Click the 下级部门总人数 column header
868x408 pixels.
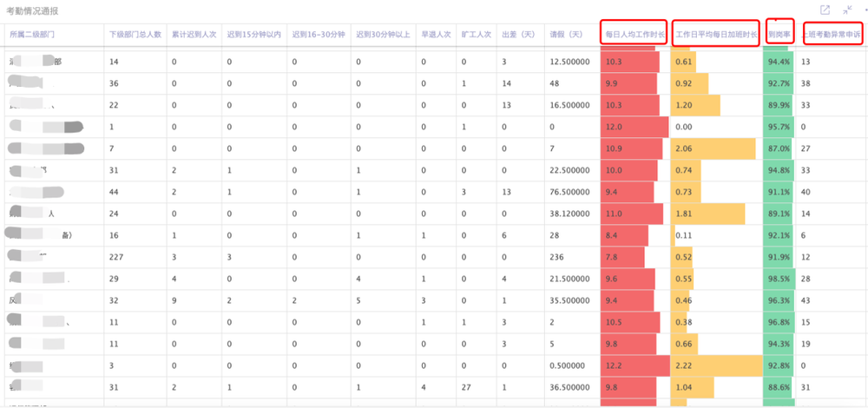tap(135, 34)
